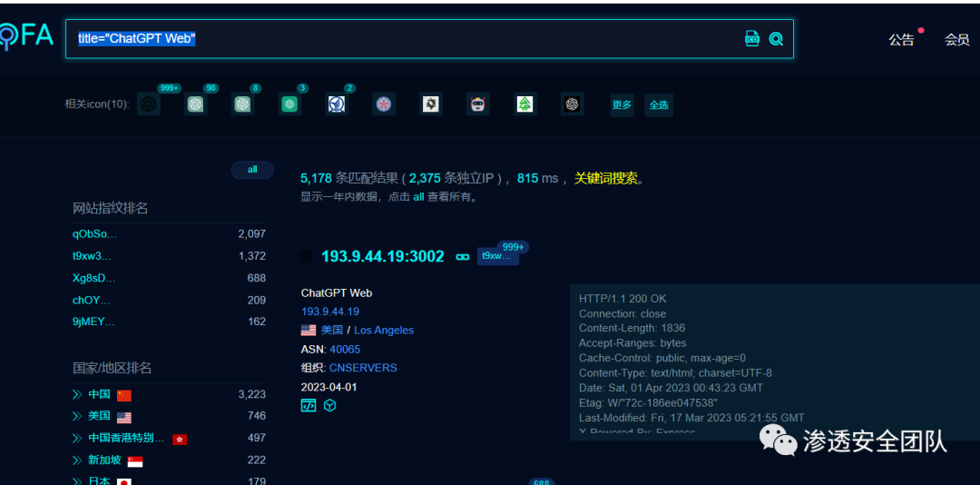Click the count 3,223 next to 中国
This screenshot has height=485, width=980.
(252, 394)
